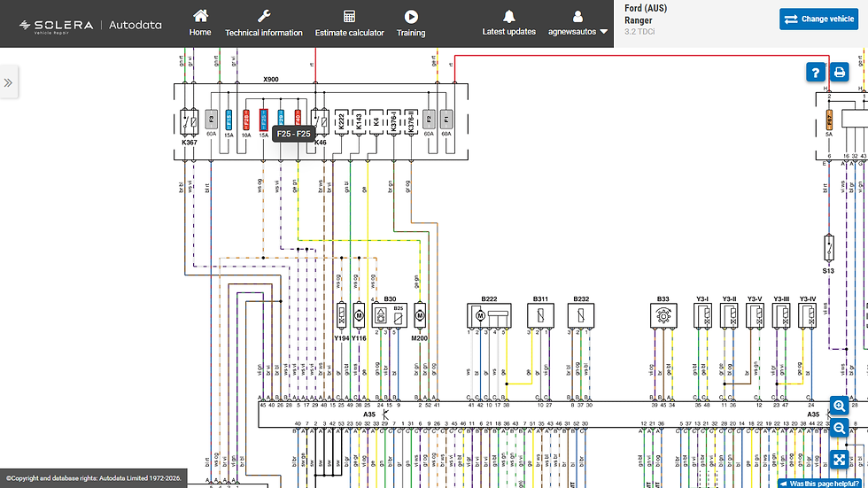Toggle fullscreen view of diagram
The height and width of the screenshot is (488, 868).
click(840, 460)
